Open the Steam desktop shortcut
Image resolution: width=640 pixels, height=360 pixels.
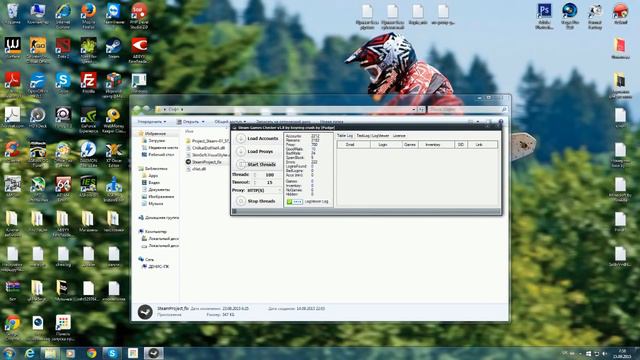pos(113,48)
